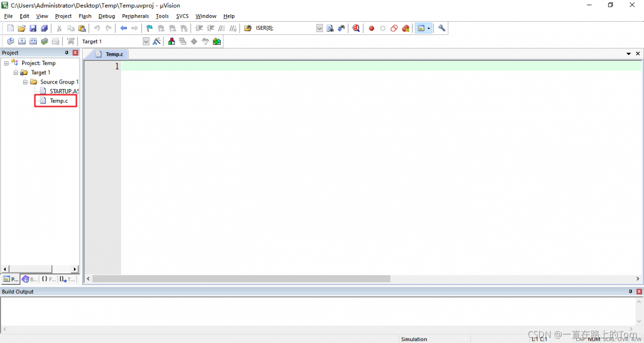Rebuild all target files icon

[33, 41]
